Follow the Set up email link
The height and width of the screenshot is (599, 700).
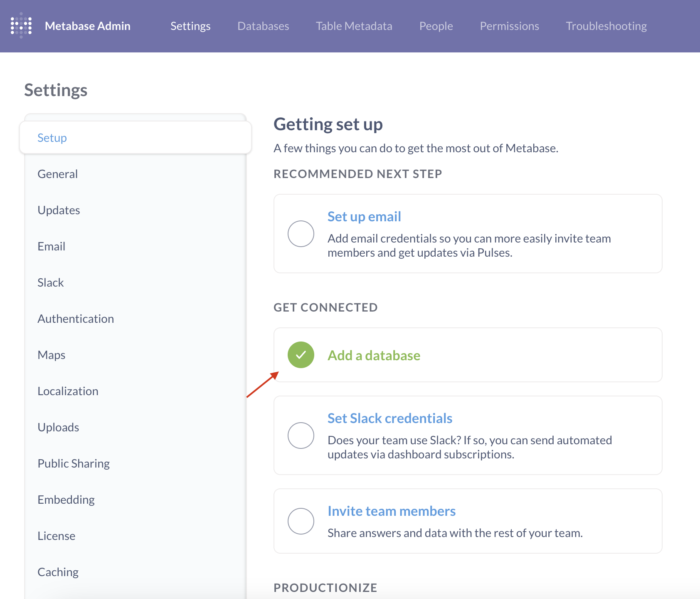point(364,216)
